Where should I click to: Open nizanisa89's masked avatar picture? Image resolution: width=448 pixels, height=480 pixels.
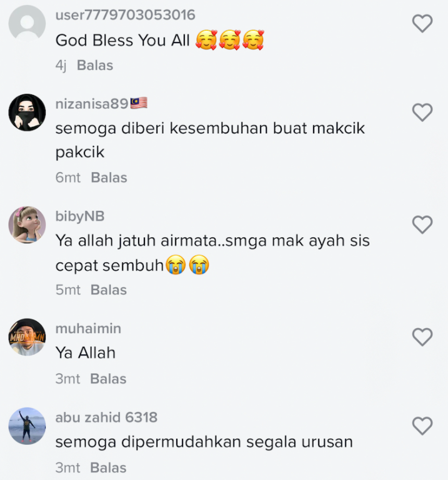[27, 112]
